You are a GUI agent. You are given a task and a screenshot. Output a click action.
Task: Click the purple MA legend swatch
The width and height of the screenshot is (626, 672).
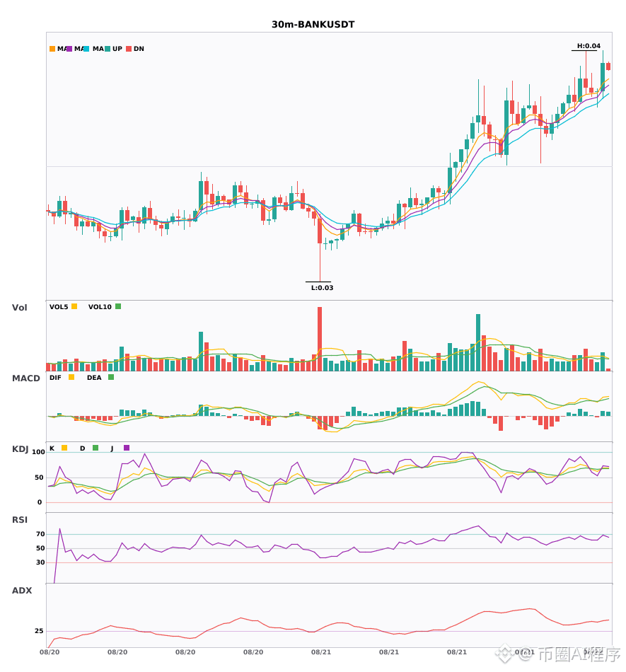[x=69, y=49]
